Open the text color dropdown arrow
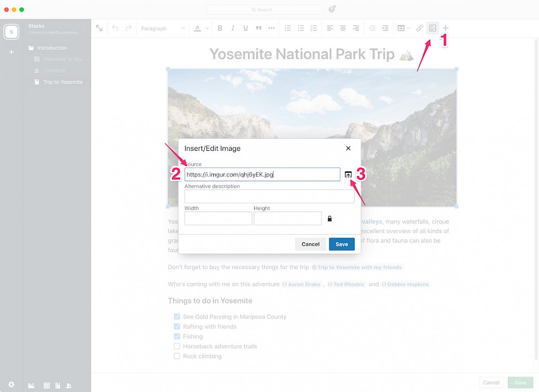 pyautogui.click(x=207, y=28)
